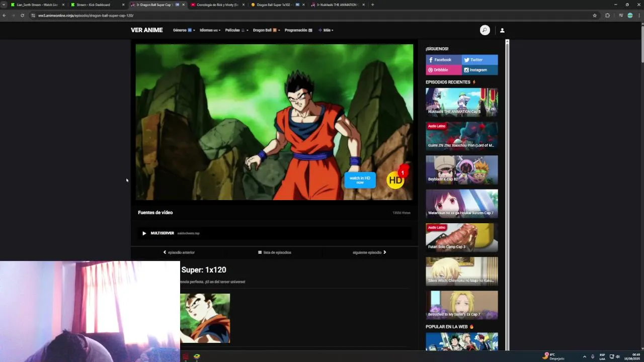Click the Fuentes de video heading

(155, 213)
